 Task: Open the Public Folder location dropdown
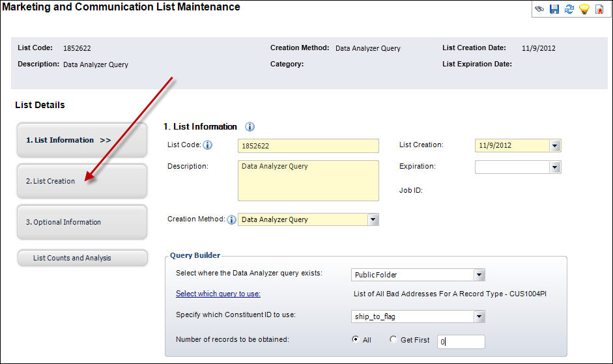pos(479,275)
